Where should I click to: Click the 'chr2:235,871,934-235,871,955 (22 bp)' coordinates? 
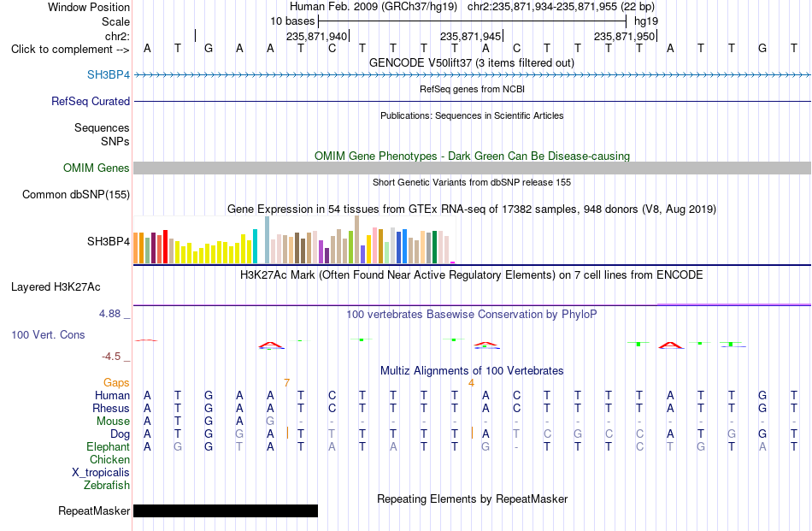coord(561,7)
